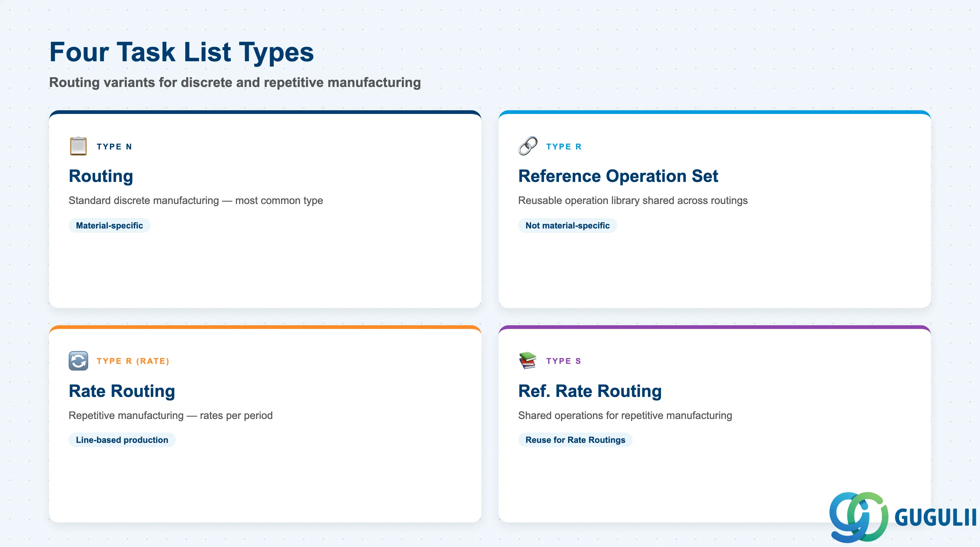Click the stacked books icon beside TYPE S
The image size is (980, 547).
[x=528, y=360]
